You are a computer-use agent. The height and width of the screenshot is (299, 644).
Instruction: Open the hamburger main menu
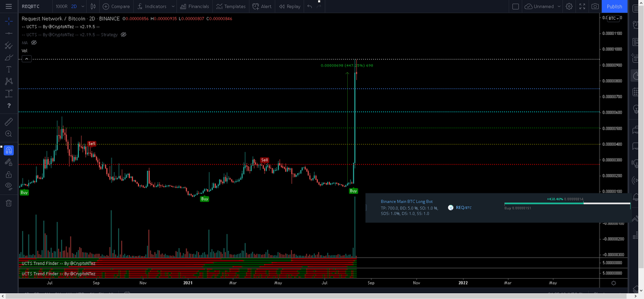click(9, 6)
